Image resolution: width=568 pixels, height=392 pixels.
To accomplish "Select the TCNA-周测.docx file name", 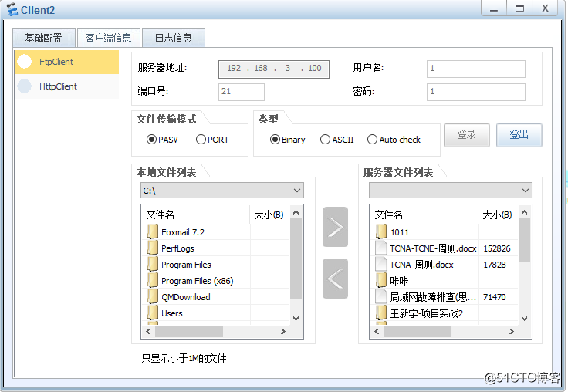I will (421, 265).
